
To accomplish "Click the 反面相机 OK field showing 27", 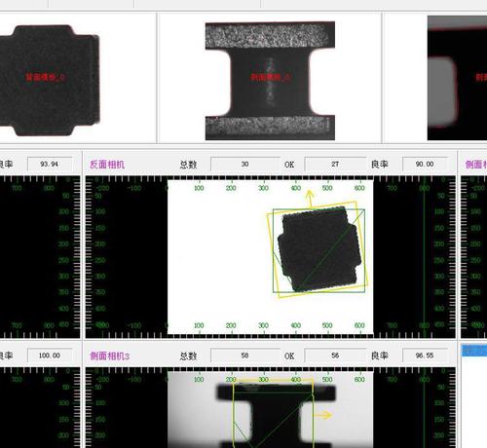I will [335, 164].
